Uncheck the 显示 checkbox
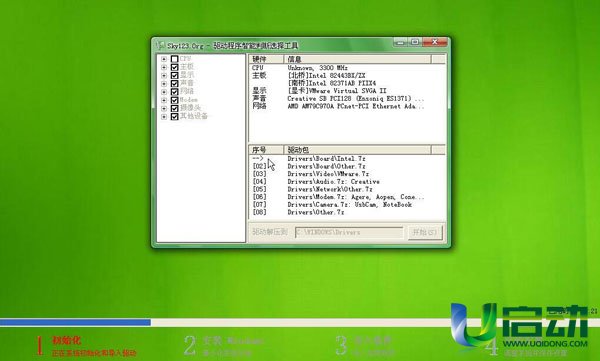 point(174,75)
